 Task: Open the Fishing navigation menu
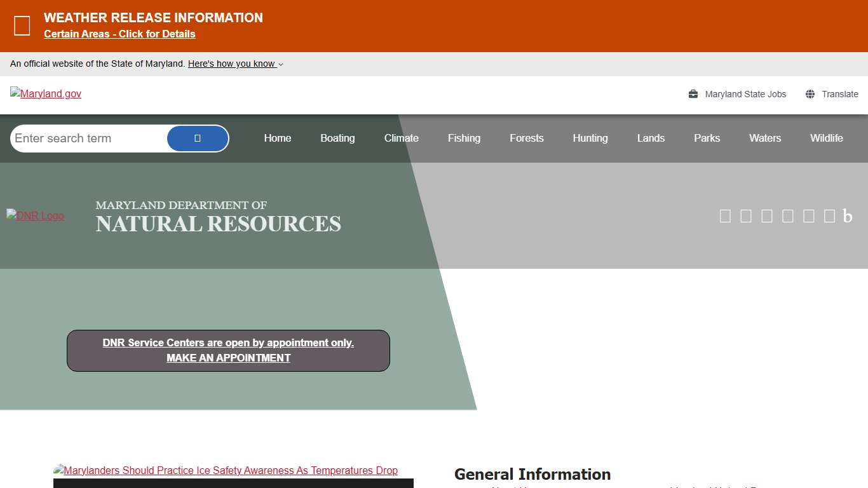pyautogui.click(x=464, y=138)
